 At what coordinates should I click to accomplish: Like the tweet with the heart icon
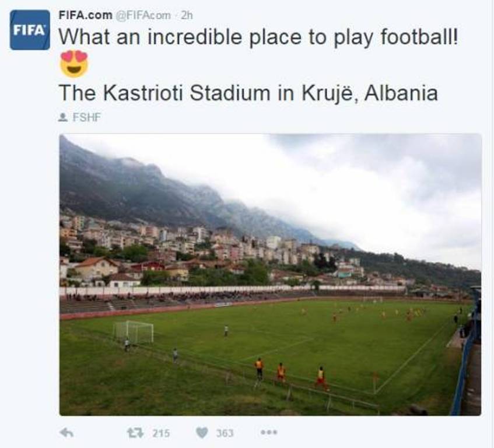[202, 432]
